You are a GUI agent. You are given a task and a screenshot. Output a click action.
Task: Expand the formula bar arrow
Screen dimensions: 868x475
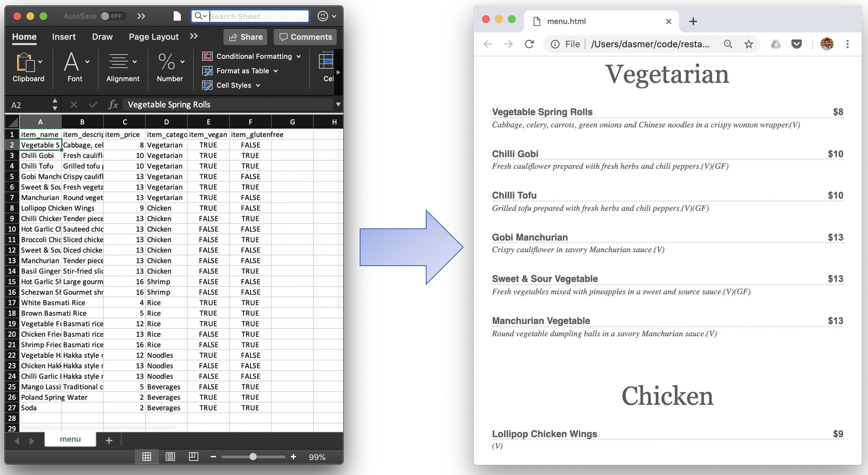tap(338, 104)
